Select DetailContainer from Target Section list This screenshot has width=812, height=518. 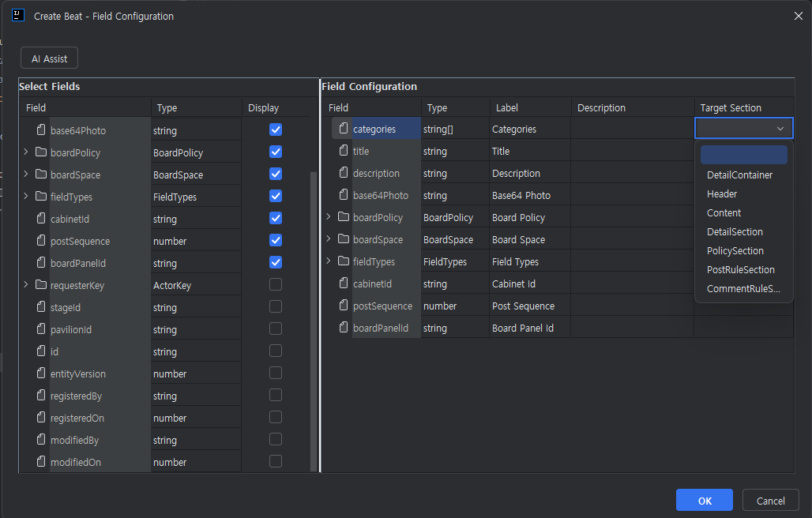click(x=743, y=175)
